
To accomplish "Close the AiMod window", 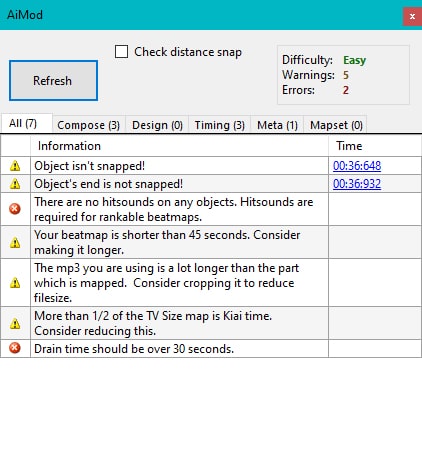I will pyautogui.click(x=412, y=16).
